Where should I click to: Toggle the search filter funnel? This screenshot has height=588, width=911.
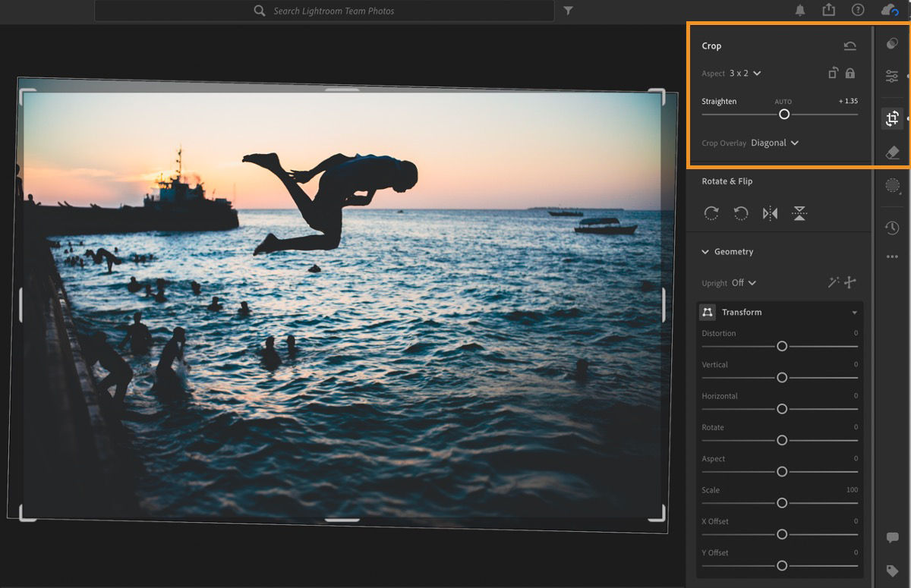(x=569, y=11)
